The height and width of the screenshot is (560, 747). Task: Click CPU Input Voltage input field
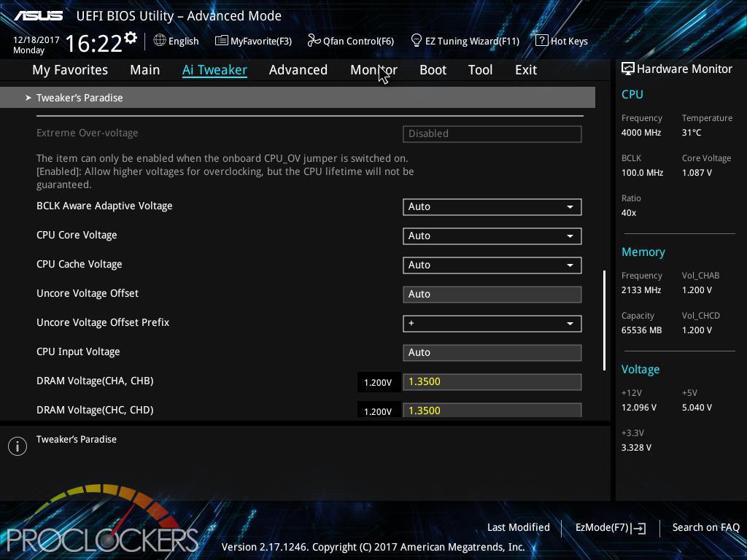[492, 352]
